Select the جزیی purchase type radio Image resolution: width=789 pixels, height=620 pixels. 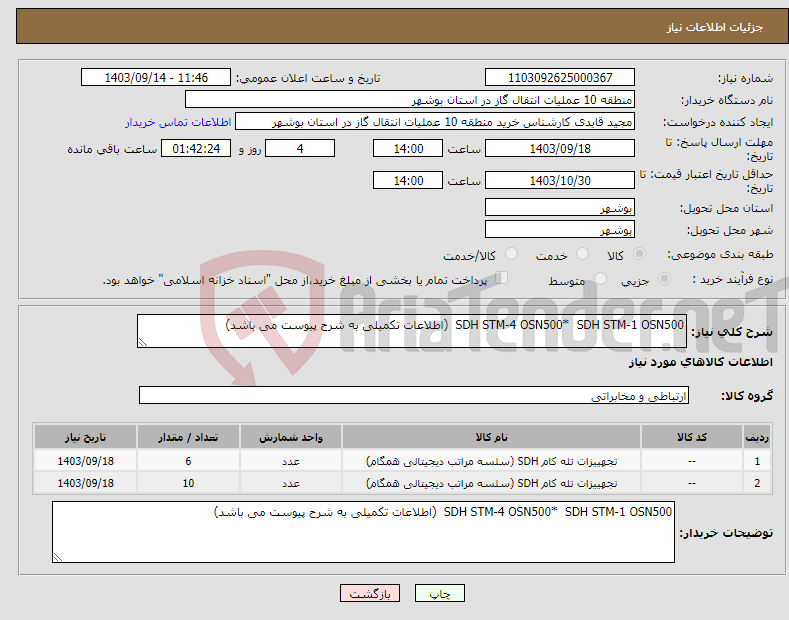click(664, 279)
